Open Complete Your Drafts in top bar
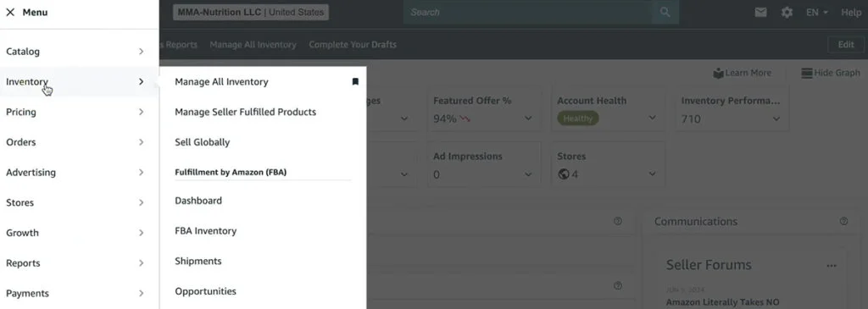This screenshot has height=309, width=868. coord(353,45)
